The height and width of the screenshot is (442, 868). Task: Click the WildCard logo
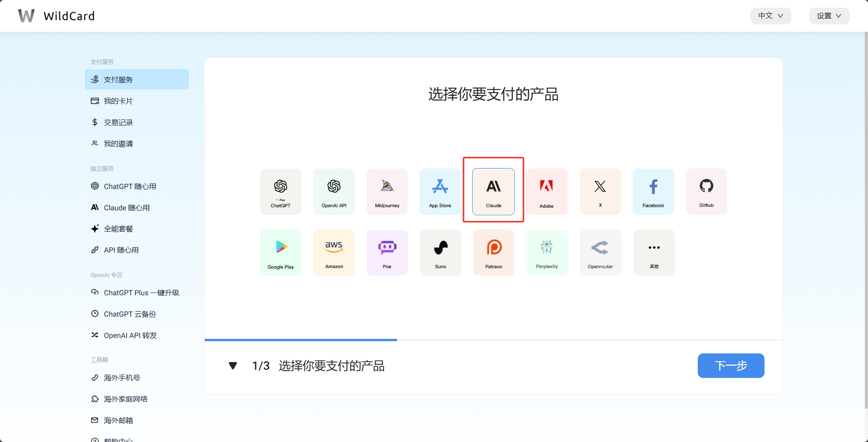(x=56, y=16)
